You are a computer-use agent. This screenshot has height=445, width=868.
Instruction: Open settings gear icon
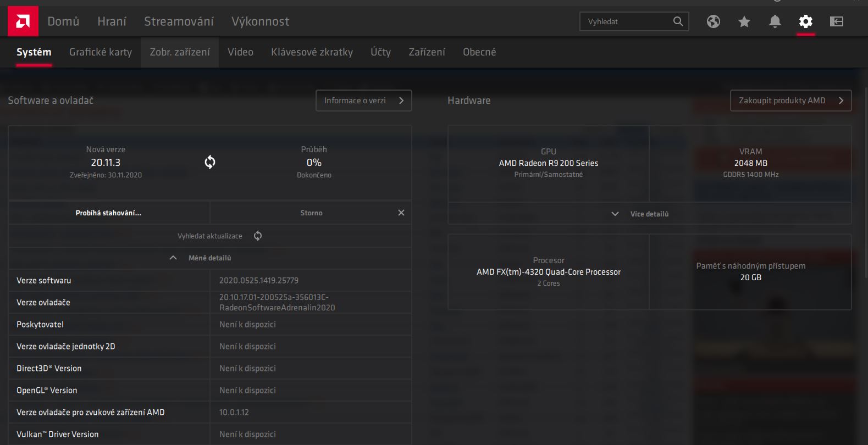806,21
